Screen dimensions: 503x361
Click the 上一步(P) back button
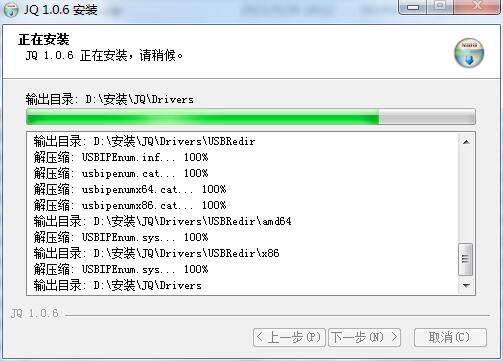click(289, 337)
